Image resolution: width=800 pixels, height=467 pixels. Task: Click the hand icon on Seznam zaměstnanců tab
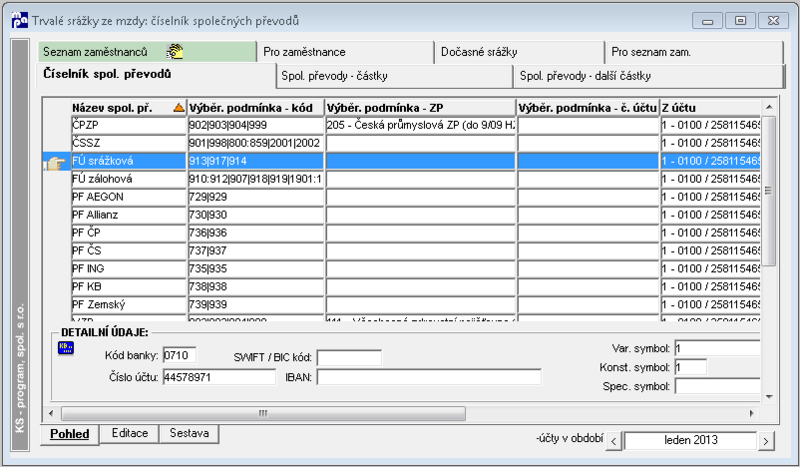(174, 52)
